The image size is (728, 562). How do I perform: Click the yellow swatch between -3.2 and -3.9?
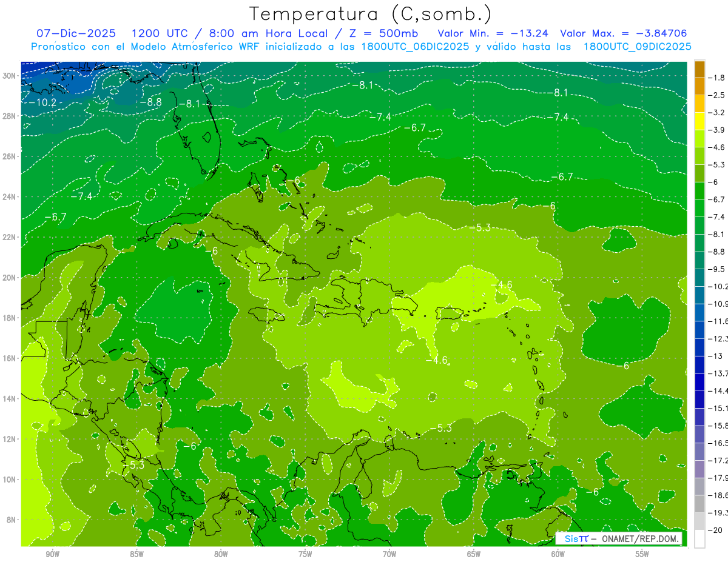699,121
